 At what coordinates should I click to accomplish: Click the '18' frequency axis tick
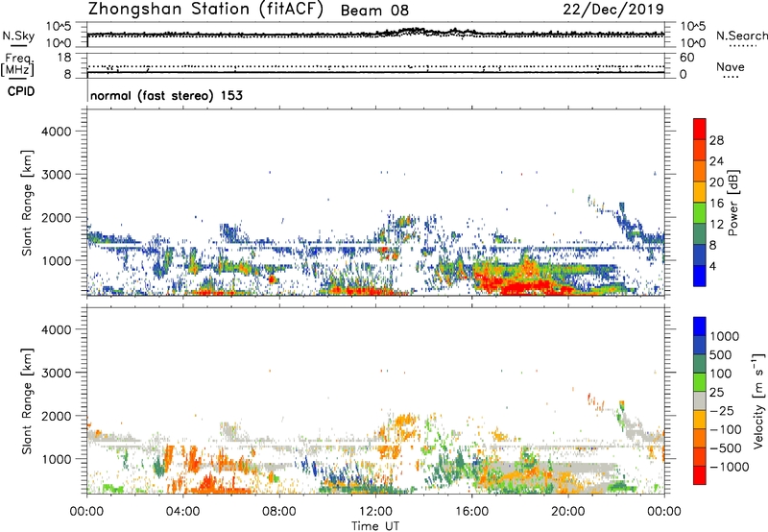[x=64, y=58]
